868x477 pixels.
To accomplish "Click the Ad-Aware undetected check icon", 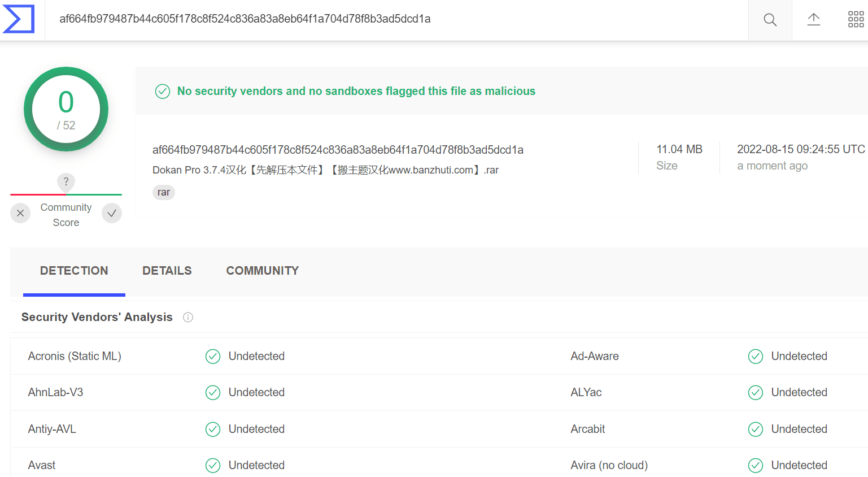I will tap(756, 357).
